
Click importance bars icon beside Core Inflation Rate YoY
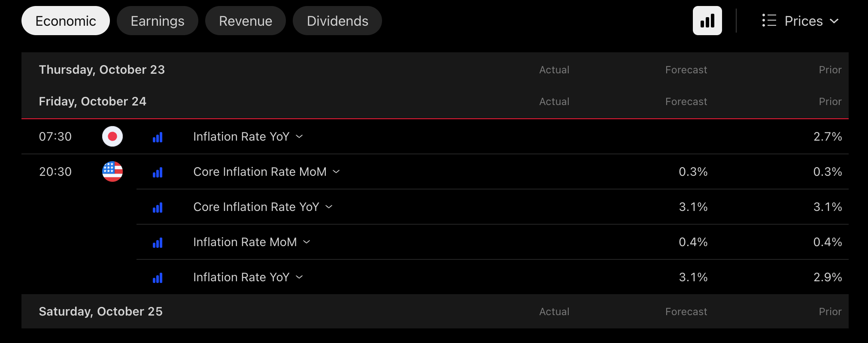[158, 208]
